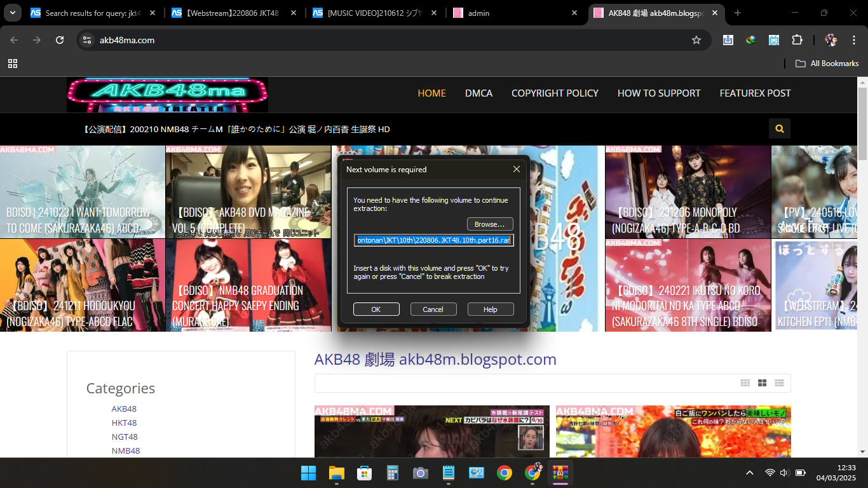Open the Wi-Fi network tray icon

tap(770, 473)
